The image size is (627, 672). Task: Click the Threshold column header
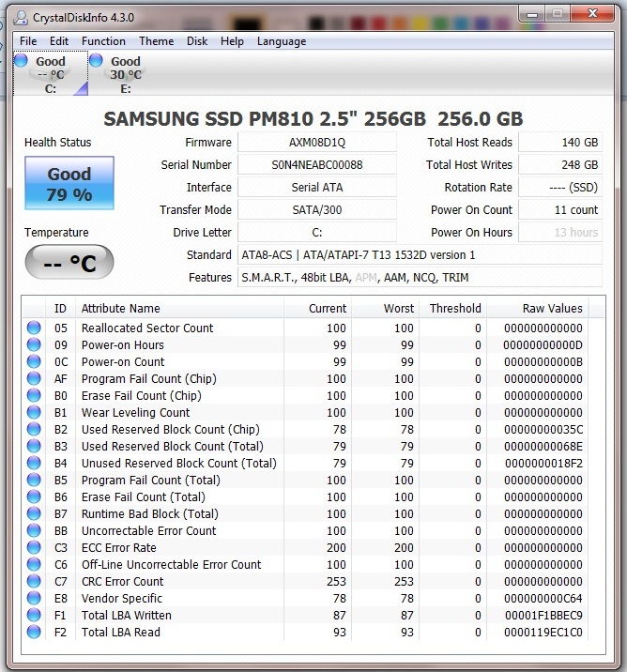(x=452, y=308)
